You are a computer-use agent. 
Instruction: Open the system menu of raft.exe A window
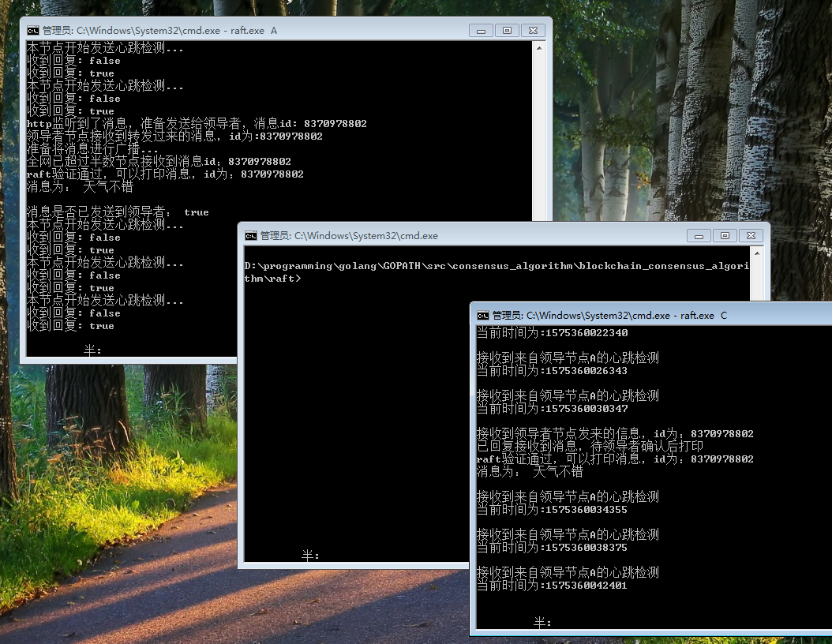pyautogui.click(x=32, y=30)
